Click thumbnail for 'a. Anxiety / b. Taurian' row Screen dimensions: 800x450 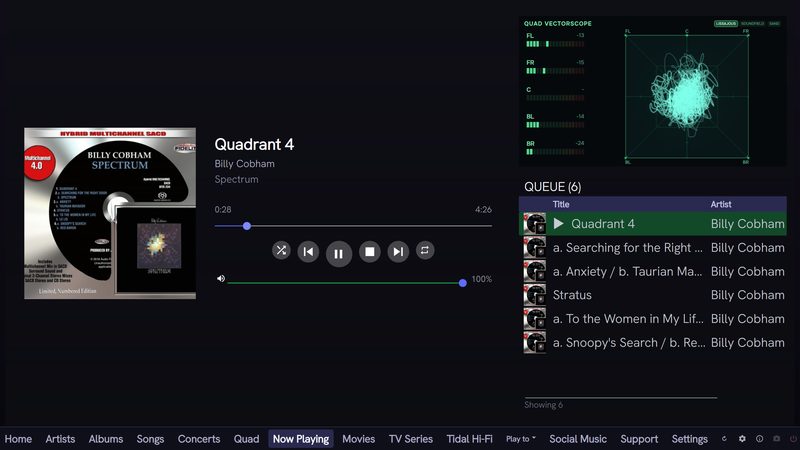point(535,271)
